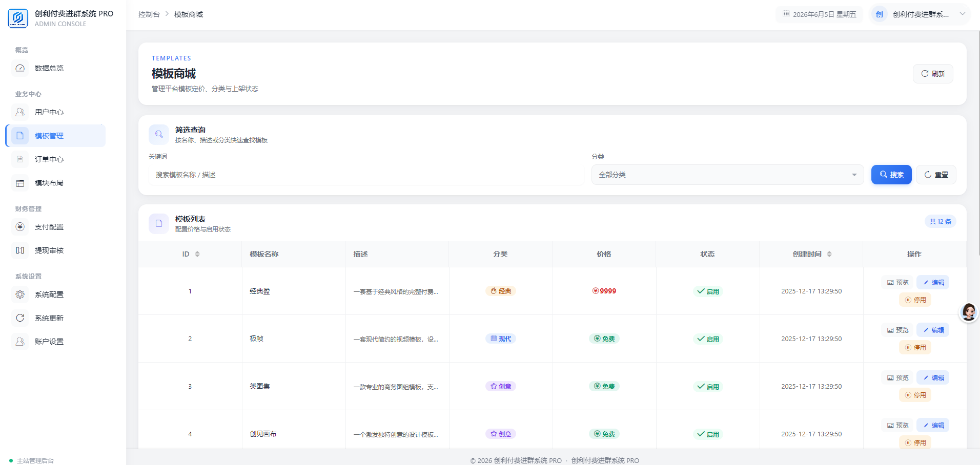
Task: Go to 数据总览 menu item
Action: [x=55, y=68]
